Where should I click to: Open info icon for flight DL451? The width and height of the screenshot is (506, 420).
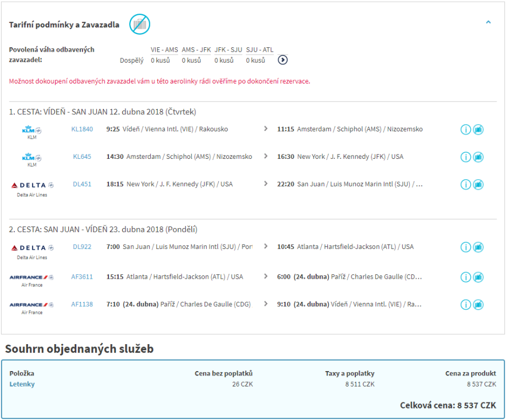tap(465, 185)
